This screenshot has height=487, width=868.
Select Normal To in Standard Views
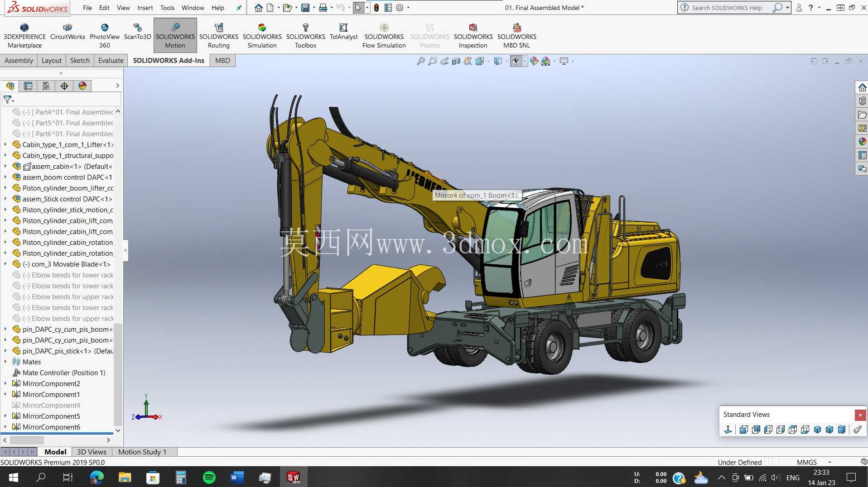[x=728, y=430]
